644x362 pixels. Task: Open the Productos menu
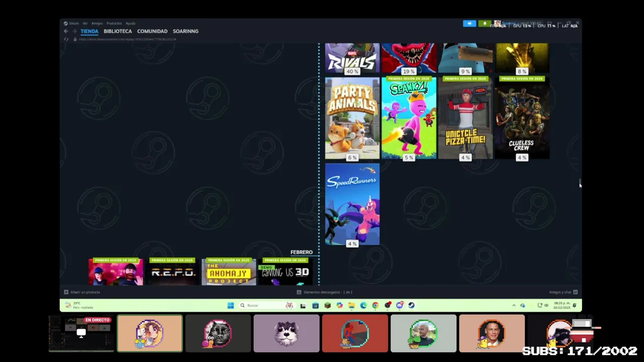(114, 23)
